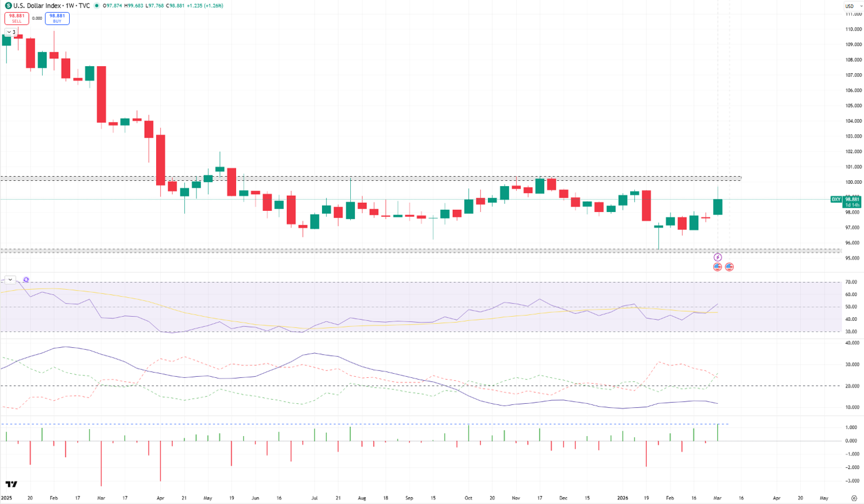Click the 40.000 ADX axis label

[852, 343]
